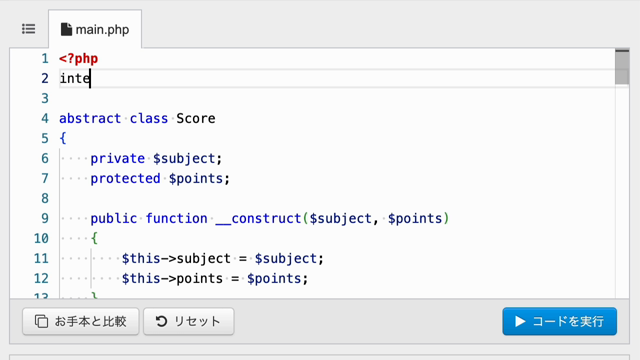This screenshot has width=640, height=360.
Task: Click the リセット button
Action: 189,321
